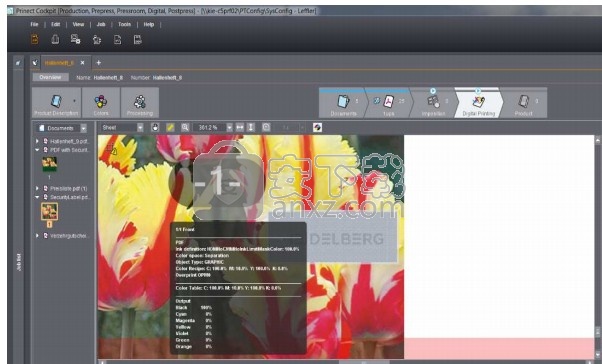Image resolution: width=602 pixels, height=364 pixels.
Task: Click the Job list panel icon
Action: [x=18, y=63]
